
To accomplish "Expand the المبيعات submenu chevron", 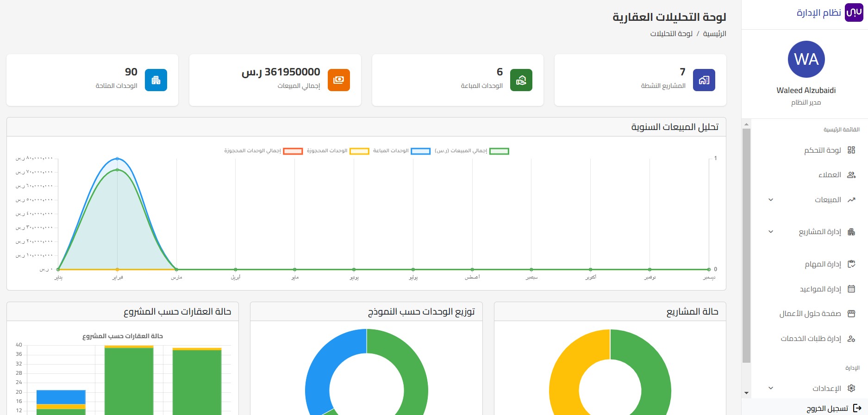I will point(771,200).
